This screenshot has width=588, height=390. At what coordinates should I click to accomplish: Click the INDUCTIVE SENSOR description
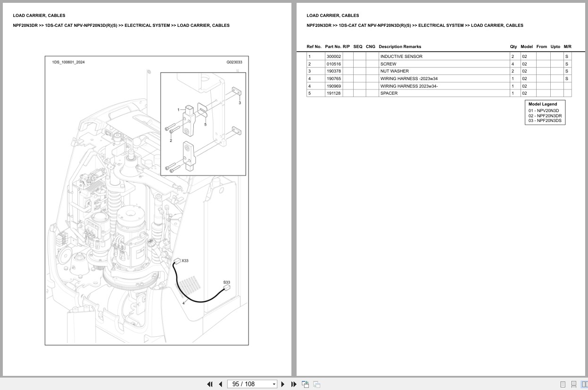(x=401, y=57)
